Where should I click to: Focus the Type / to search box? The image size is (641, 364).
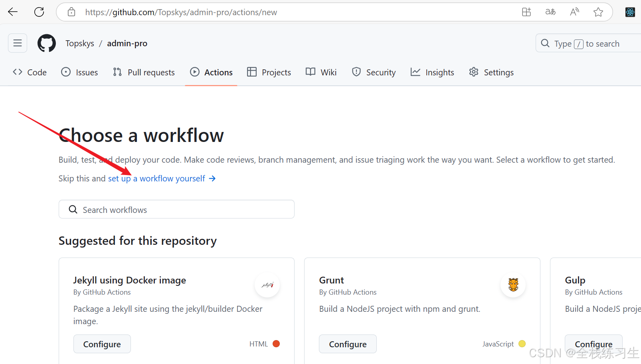click(588, 43)
